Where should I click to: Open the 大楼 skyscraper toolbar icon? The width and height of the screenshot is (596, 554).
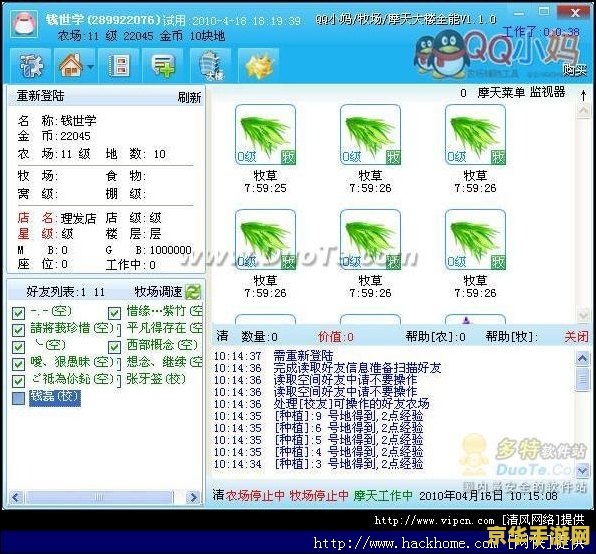tap(210, 66)
